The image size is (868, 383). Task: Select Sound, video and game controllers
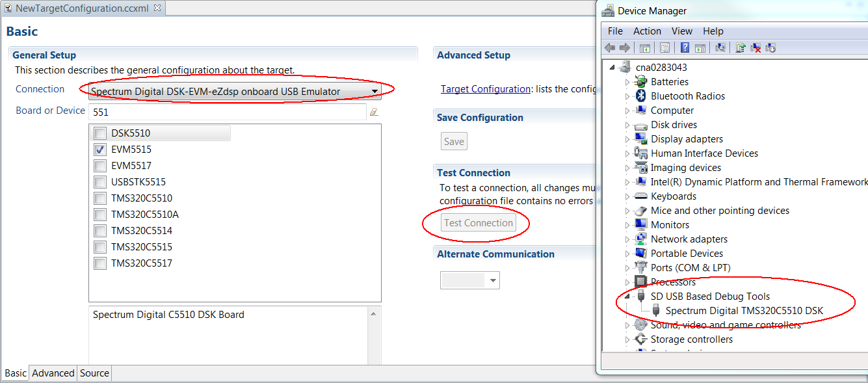[726, 325]
